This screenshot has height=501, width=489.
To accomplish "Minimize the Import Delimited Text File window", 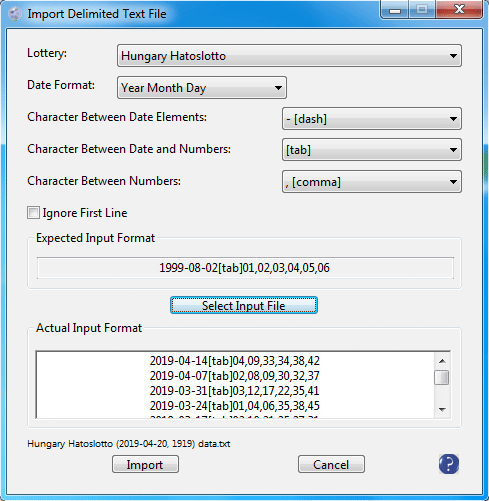I will point(395,10).
